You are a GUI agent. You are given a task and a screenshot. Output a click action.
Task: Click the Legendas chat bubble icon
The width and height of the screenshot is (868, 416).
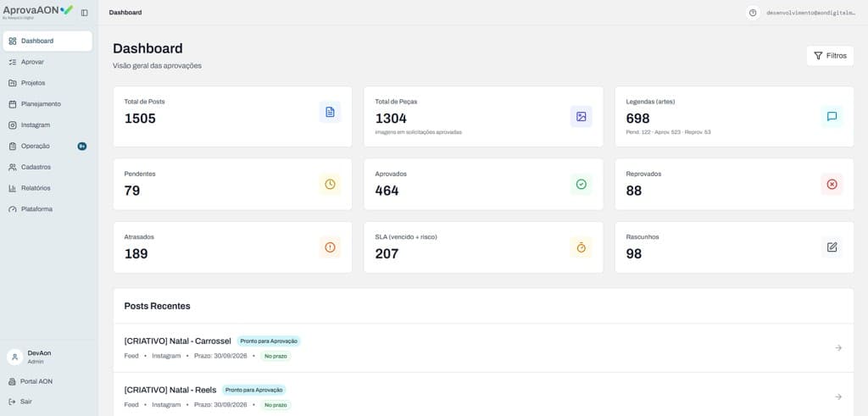(832, 117)
